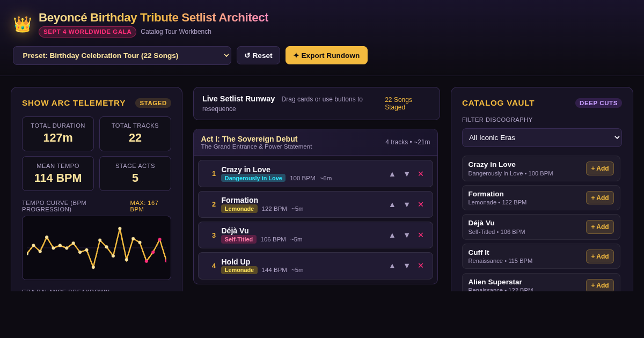Remove Déjà Vu from the setlist
The image size is (644, 338).
coord(421,235)
